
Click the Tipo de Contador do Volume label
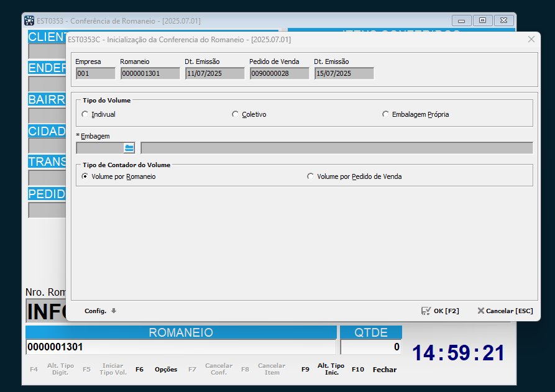pos(126,165)
